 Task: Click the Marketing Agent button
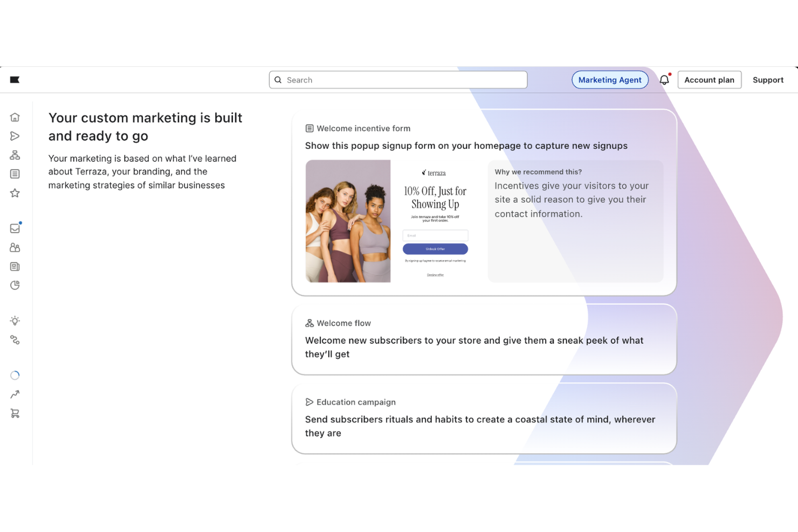pyautogui.click(x=610, y=79)
